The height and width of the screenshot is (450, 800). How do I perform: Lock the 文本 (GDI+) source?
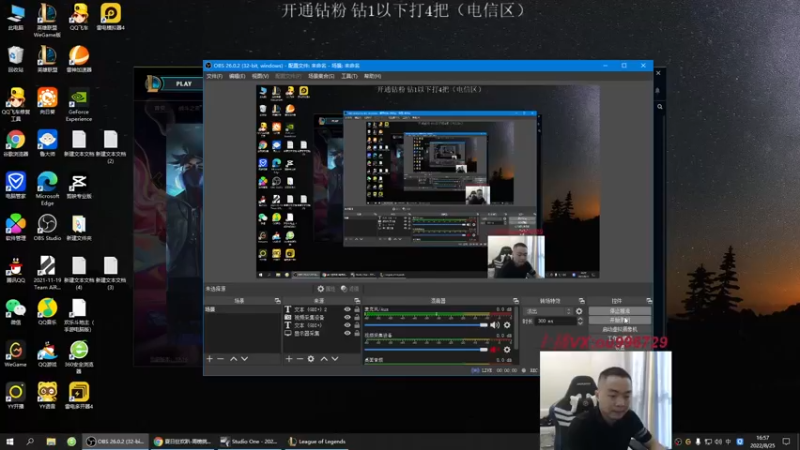tap(357, 325)
